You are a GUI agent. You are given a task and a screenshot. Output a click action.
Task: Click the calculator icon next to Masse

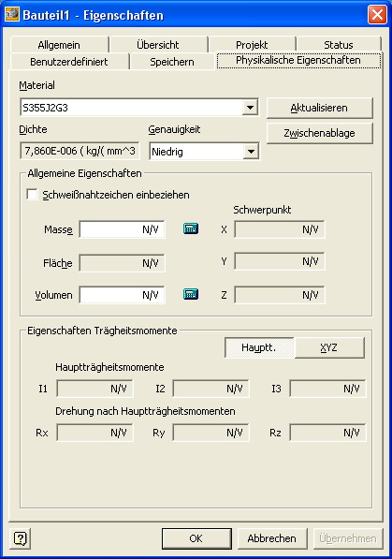[x=191, y=228]
